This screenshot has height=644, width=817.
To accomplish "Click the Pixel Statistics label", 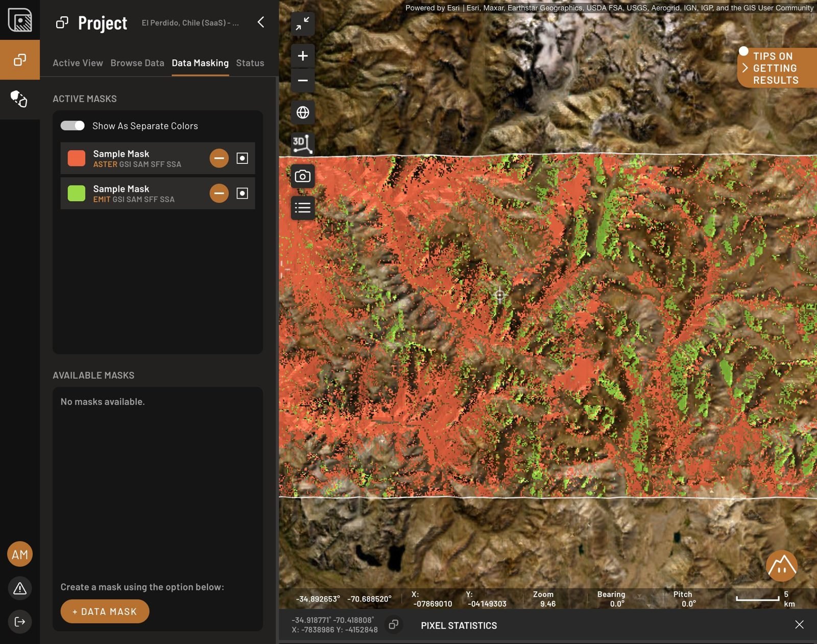I will tap(459, 626).
